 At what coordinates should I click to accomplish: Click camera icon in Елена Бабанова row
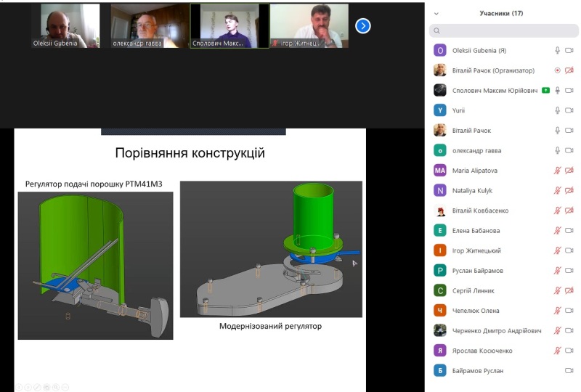click(569, 230)
